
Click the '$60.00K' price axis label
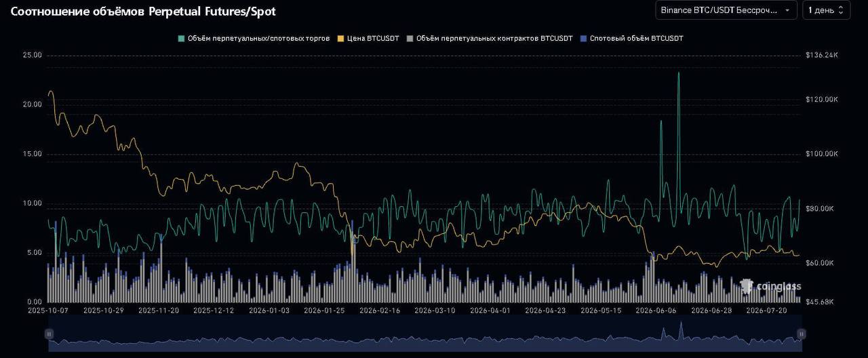[821, 263]
